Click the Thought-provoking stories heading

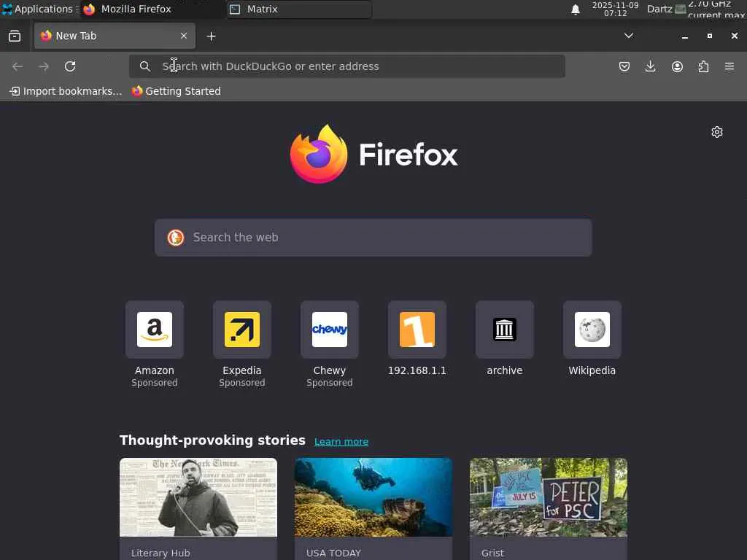tap(212, 440)
